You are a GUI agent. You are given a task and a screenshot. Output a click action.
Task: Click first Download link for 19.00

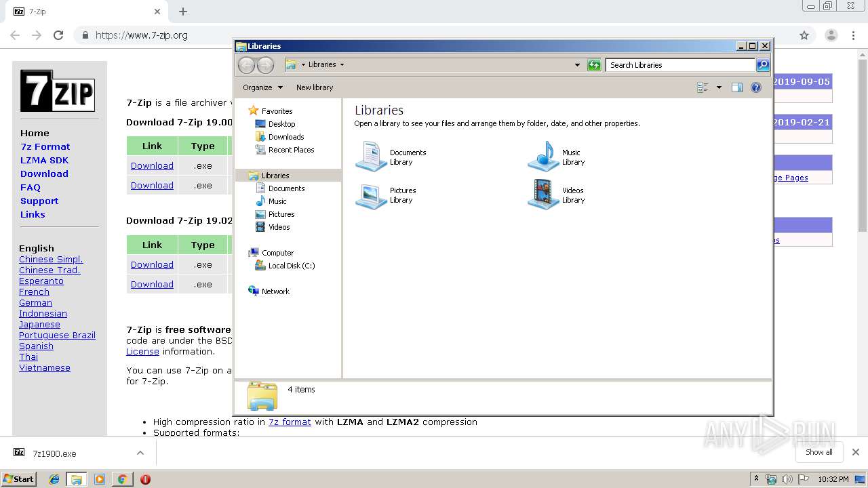tap(152, 165)
